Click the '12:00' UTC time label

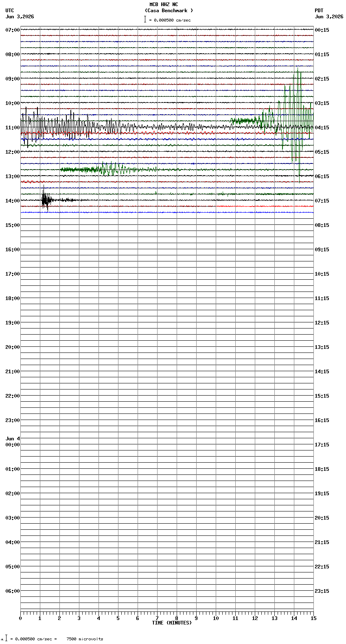tap(13, 152)
